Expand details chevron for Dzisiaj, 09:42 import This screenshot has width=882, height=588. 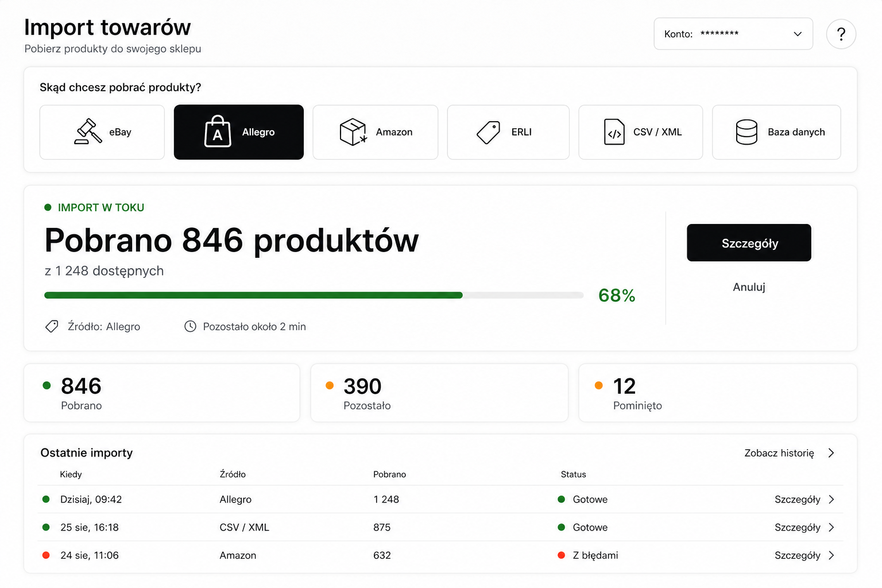coord(831,500)
